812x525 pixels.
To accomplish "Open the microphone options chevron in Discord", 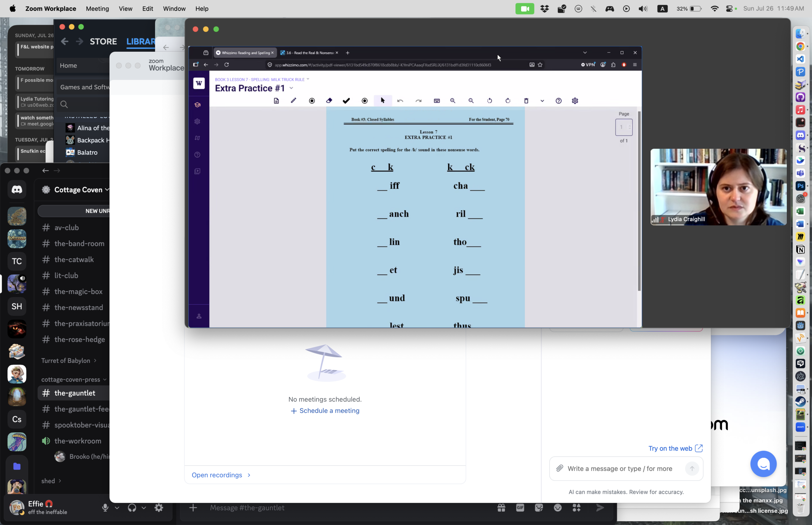I will coord(117,508).
